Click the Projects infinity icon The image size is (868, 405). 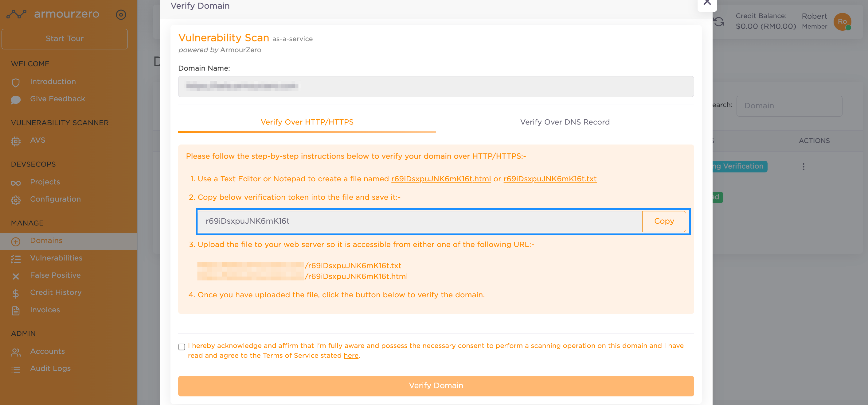pos(15,183)
